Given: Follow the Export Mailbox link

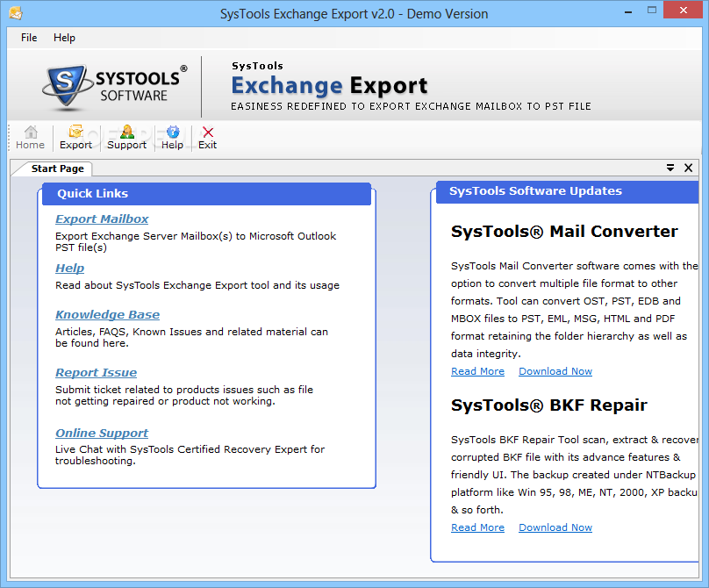Looking at the screenshot, I should click(x=102, y=219).
